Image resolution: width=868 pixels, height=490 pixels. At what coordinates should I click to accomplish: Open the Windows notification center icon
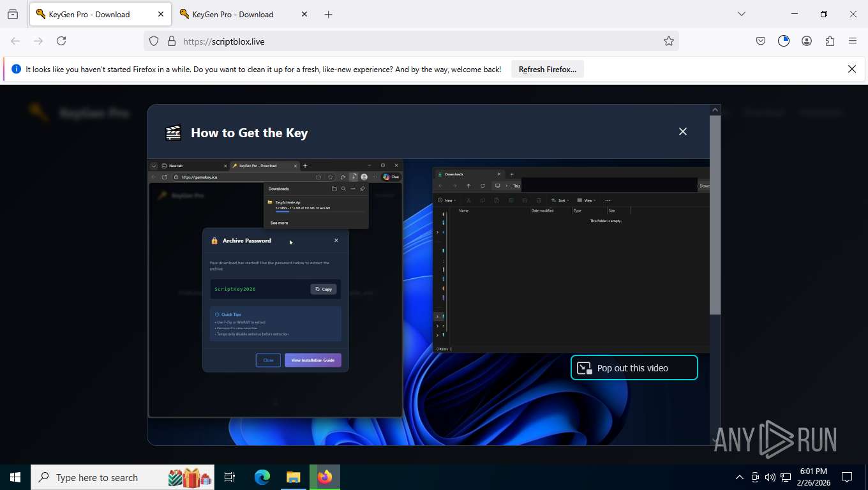[x=847, y=477]
